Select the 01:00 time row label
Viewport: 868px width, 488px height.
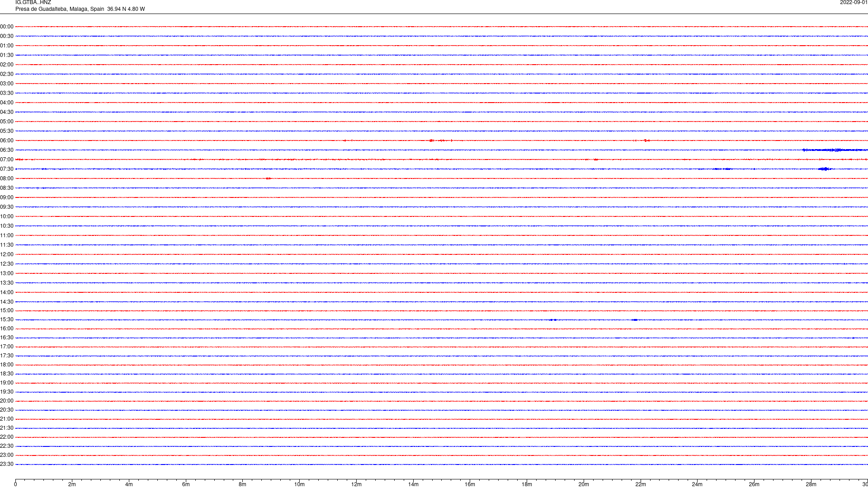pyautogui.click(x=7, y=46)
